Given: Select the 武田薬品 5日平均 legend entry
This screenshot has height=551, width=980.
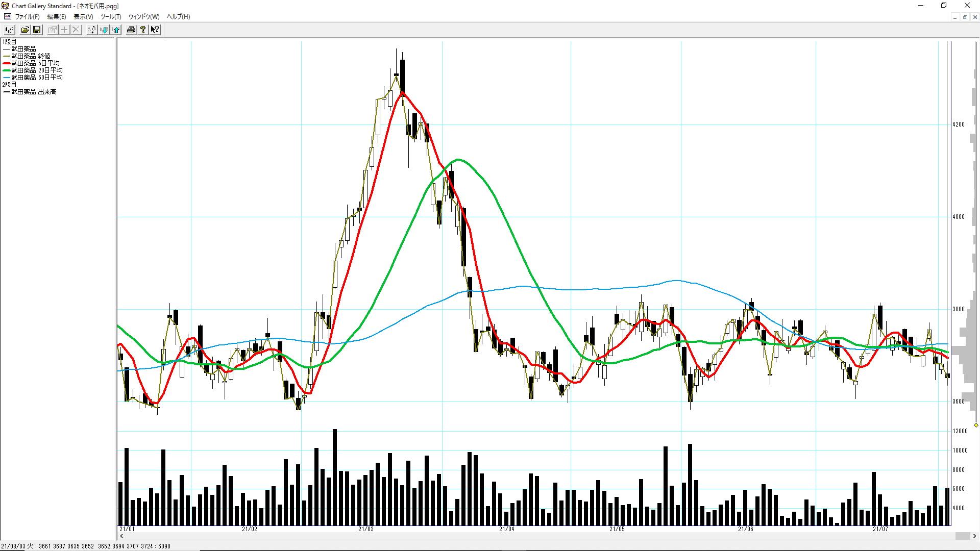Looking at the screenshot, I should (x=35, y=63).
